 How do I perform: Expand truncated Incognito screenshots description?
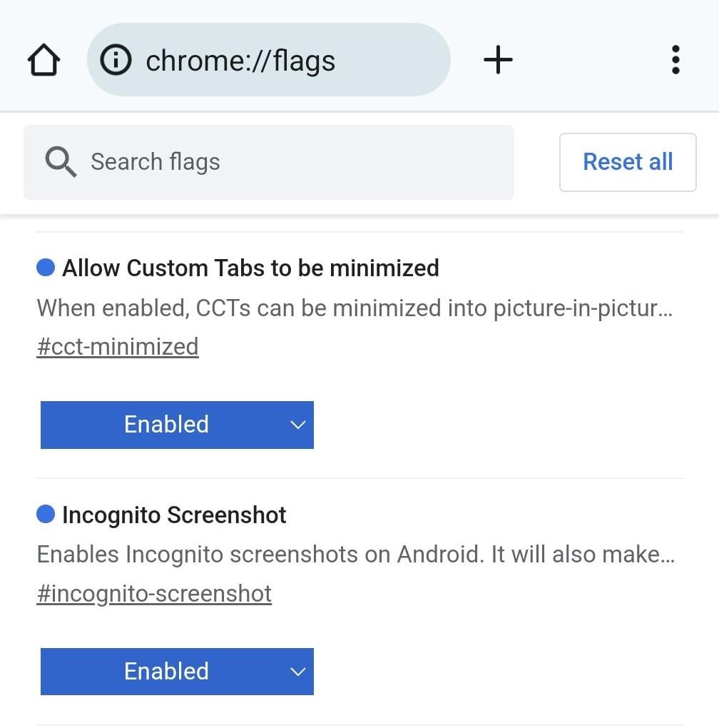coord(355,555)
